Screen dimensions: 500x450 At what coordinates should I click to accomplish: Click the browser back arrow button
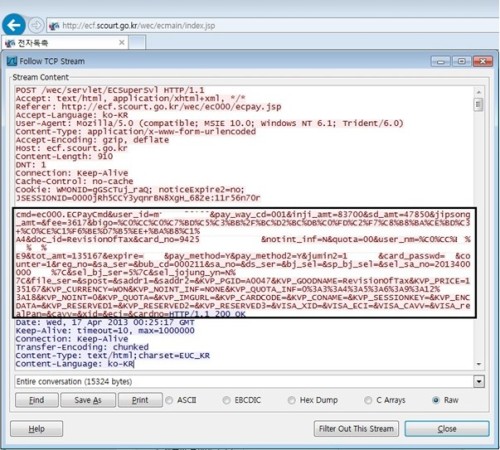tap(14, 25)
